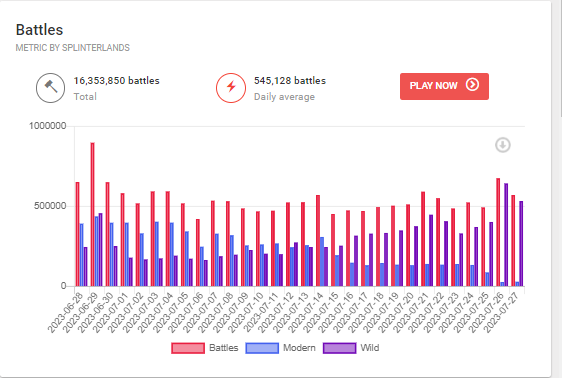This screenshot has width=562, height=378.
Task: Click the PLAY NOW button
Action: (x=444, y=86)
